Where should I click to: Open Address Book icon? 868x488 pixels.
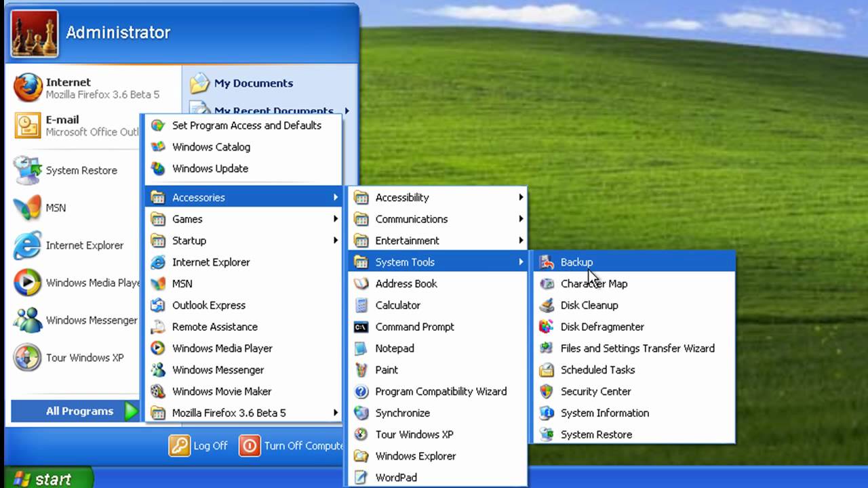click(361, 283)
